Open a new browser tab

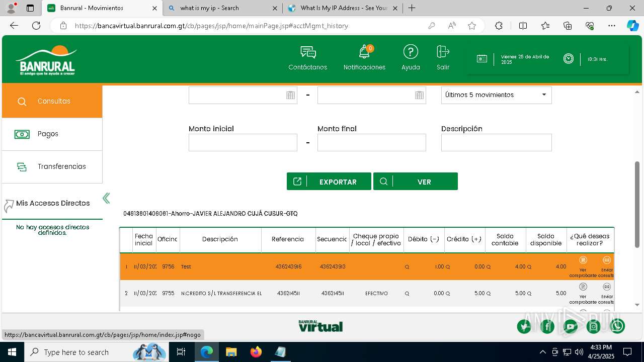[412, 8]
